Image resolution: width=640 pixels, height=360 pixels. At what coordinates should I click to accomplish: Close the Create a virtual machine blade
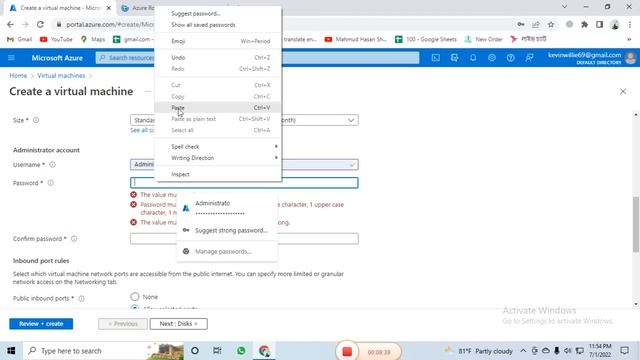pos(623,91)
